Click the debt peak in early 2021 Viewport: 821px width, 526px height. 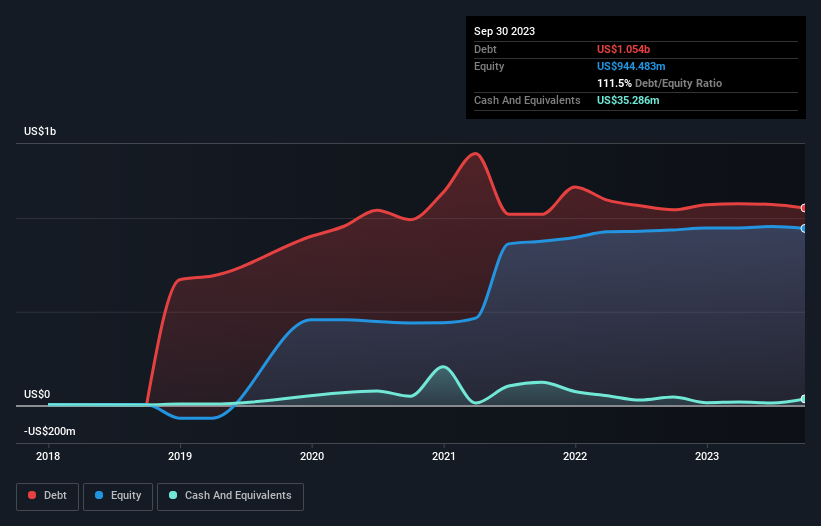click(475, 153)
